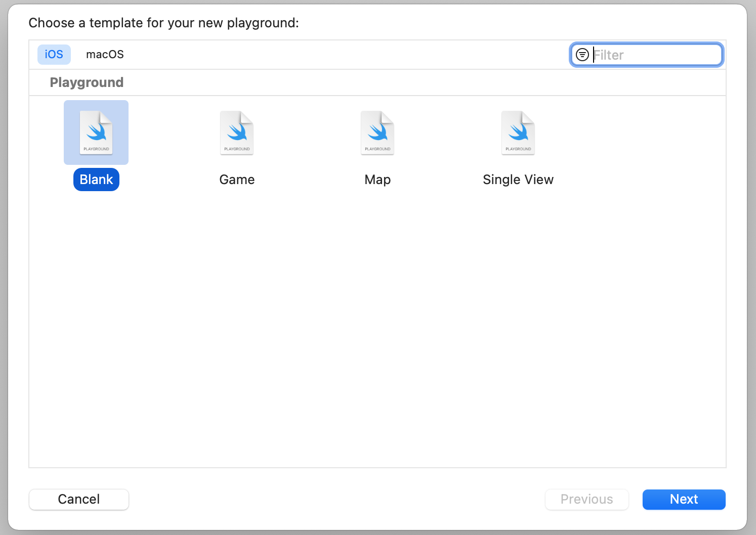Screen dimensions: 756x535
Task: Select the highlighted Blank template label
Action: tap(96, 179)
